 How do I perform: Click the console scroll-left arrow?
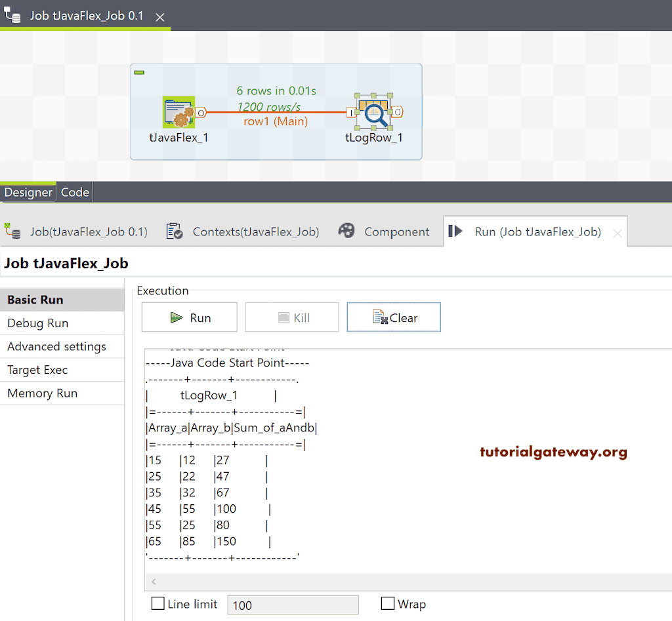154,581
